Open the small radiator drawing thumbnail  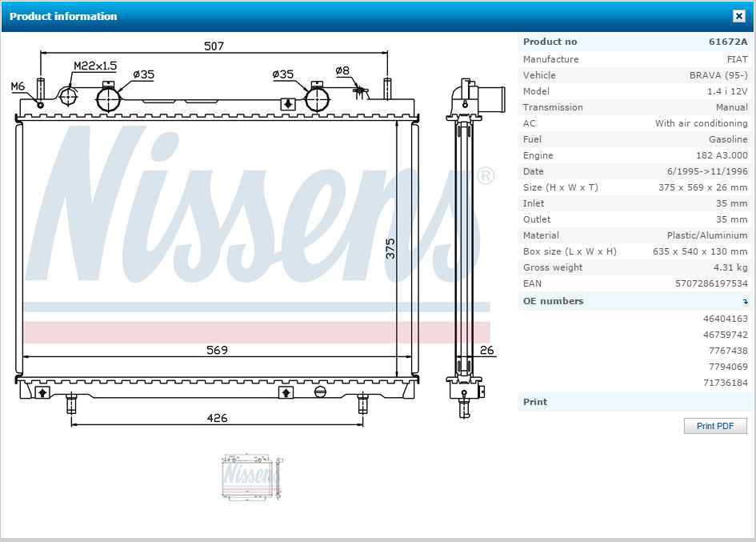coord(252,476)
